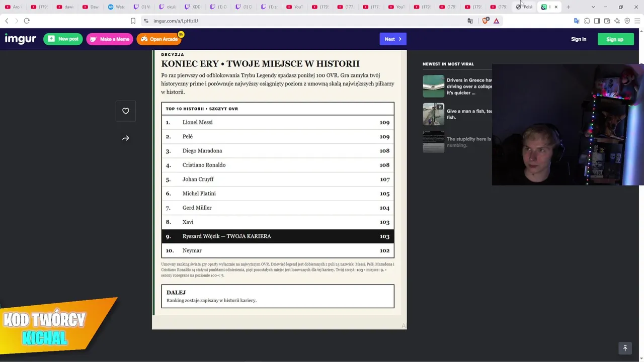Select the highlighted Ryszard Wójcik row
This screenshot has width=644, height=362.
pyautogui.click(x=278, y=236)
